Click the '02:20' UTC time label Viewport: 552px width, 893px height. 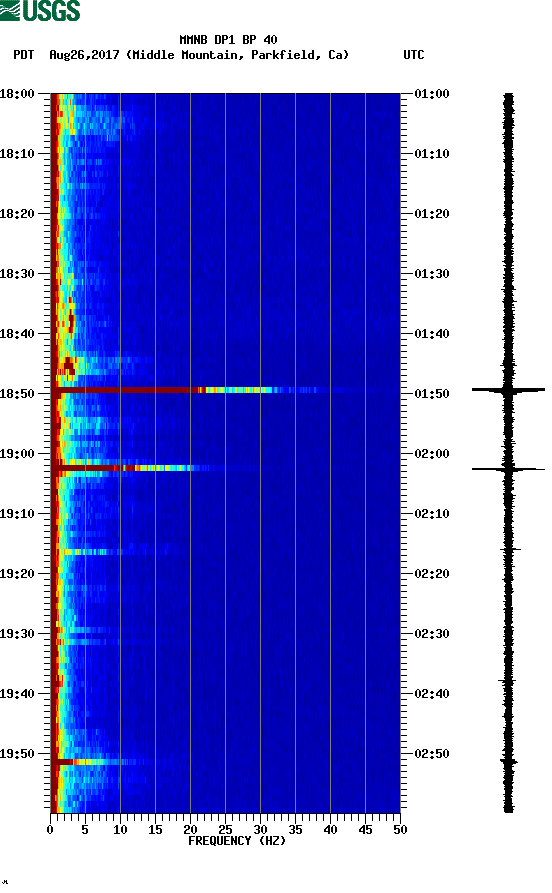click(x=432, y=574)
